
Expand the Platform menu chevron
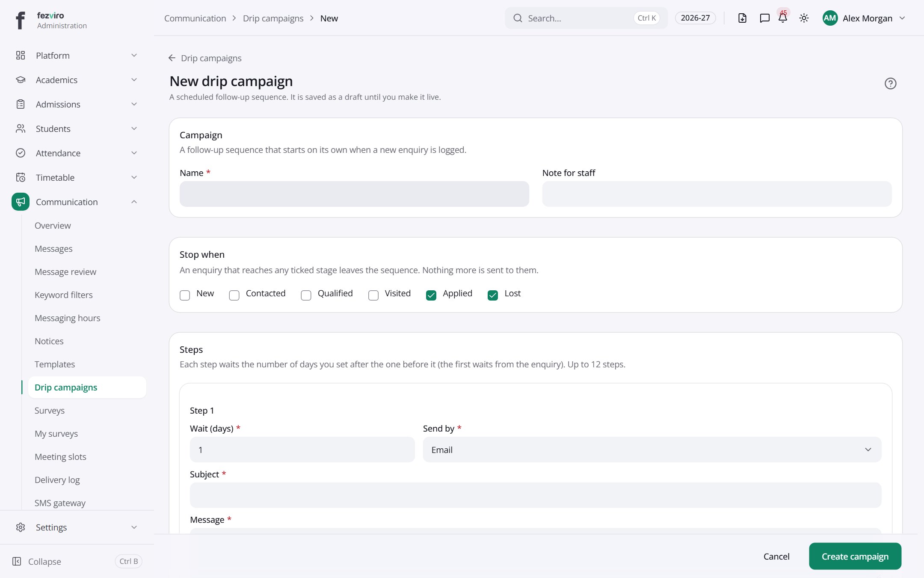pyautogui.click(x=134, y=55)
